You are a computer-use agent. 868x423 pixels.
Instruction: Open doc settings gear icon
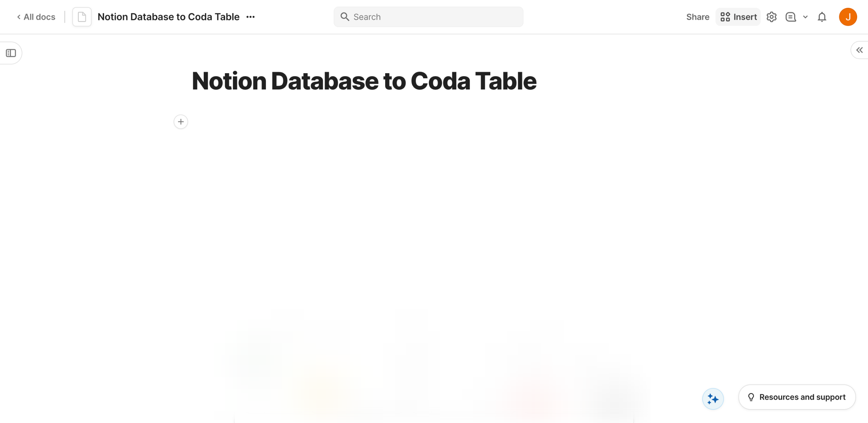[771, 17]
